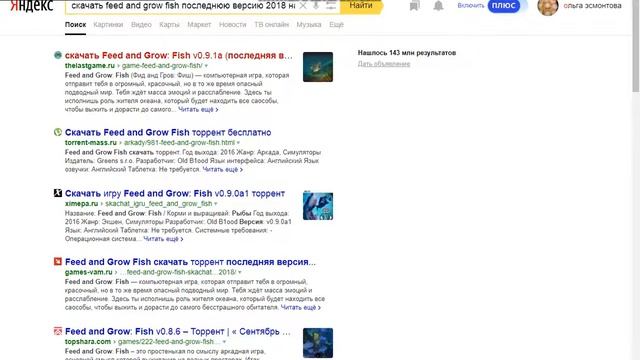Switch to the Новости tab

[233, 24]
